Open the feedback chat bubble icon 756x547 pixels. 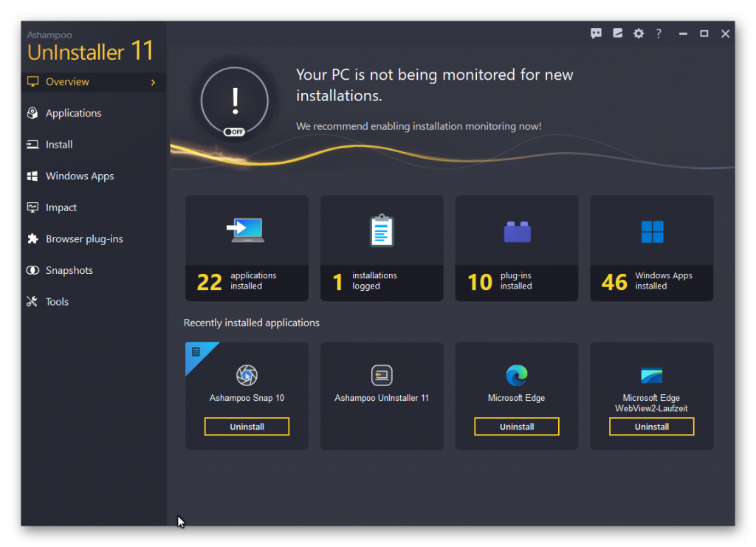[596, 33]
